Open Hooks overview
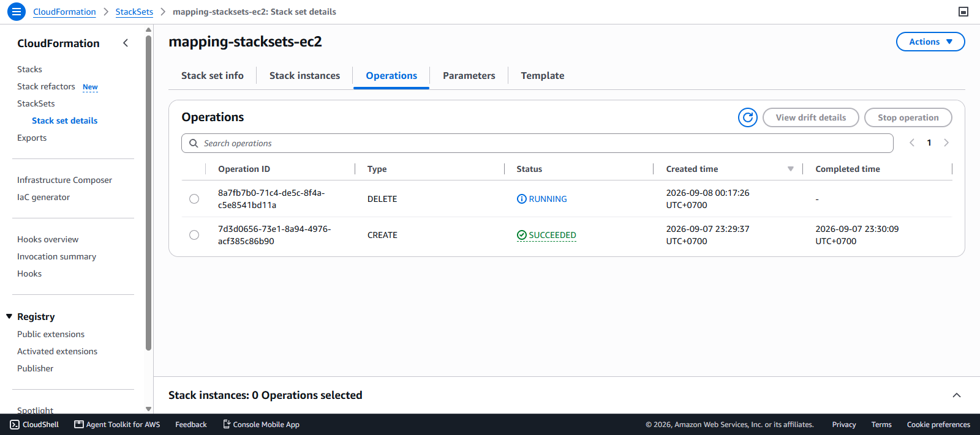Viewport: 980px width, 435px height. click(48, 239)
